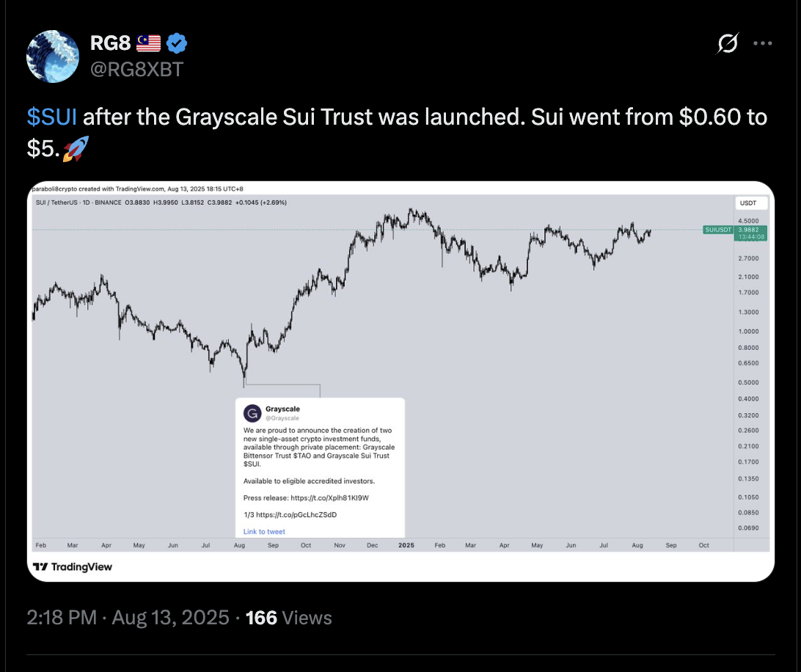
Task: Click the TradingView logo in chart
Action: click(x=72, y=567)
